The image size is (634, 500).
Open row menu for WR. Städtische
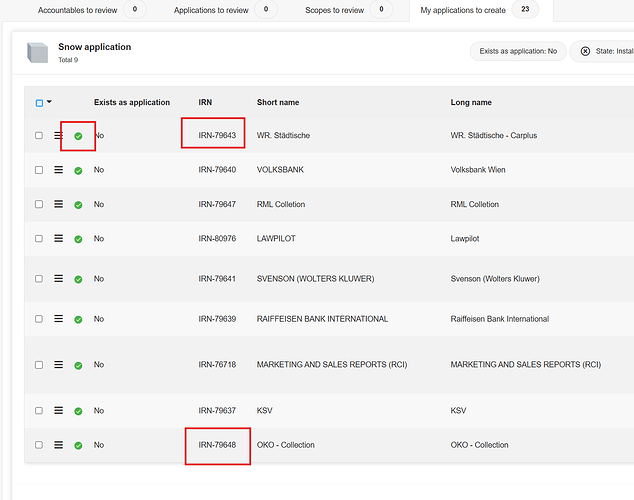click(59, 135)
